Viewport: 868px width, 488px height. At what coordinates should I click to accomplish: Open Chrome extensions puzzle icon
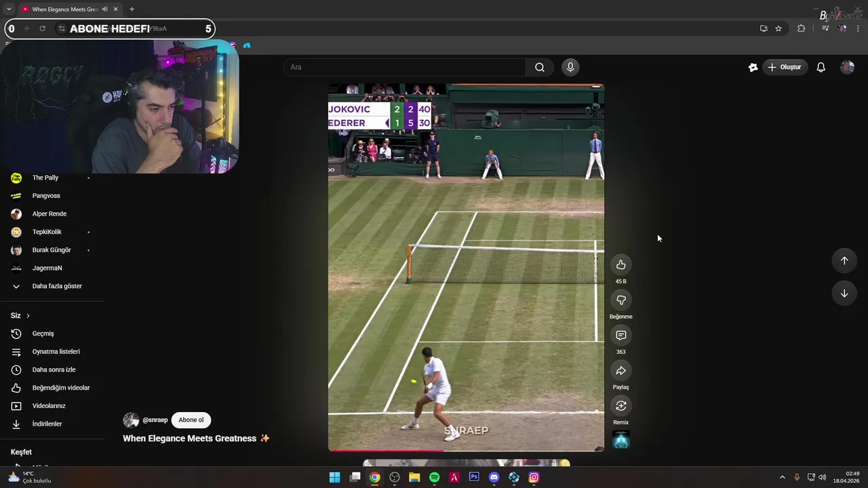point(801,28)
